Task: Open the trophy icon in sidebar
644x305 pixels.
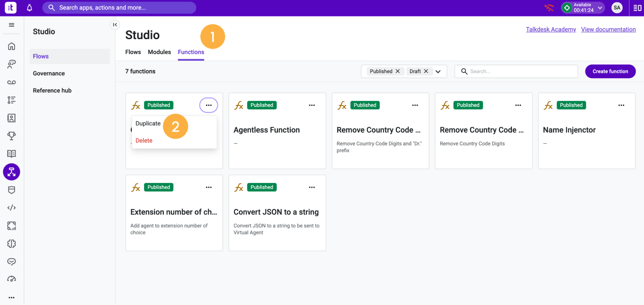Action: click(12, 136)
